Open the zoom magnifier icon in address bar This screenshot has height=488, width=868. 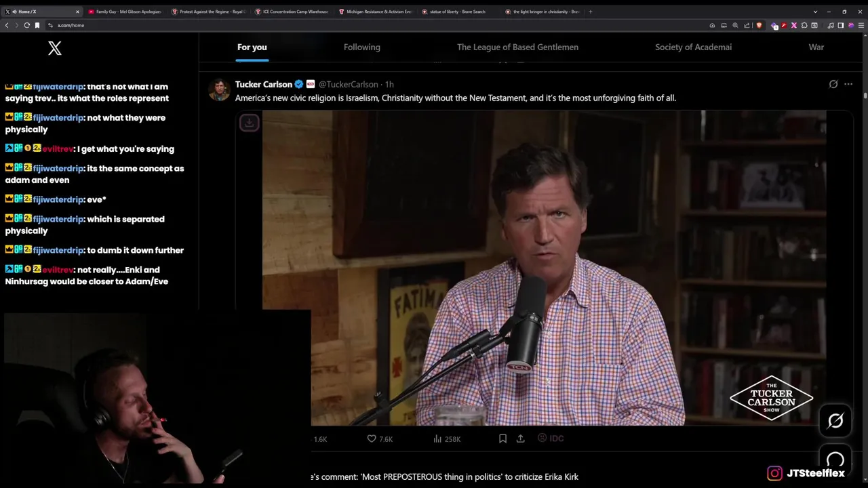point(735,25)
